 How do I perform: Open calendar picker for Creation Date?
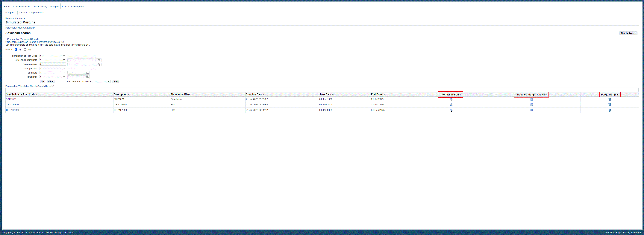pyautogui.click(x=99, y=65)
